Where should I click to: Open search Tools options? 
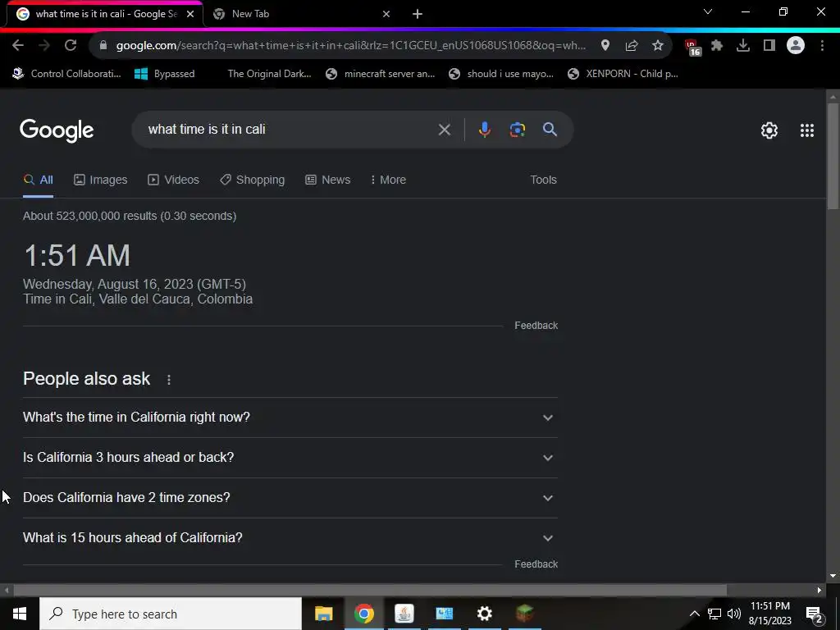click(543, 180)
